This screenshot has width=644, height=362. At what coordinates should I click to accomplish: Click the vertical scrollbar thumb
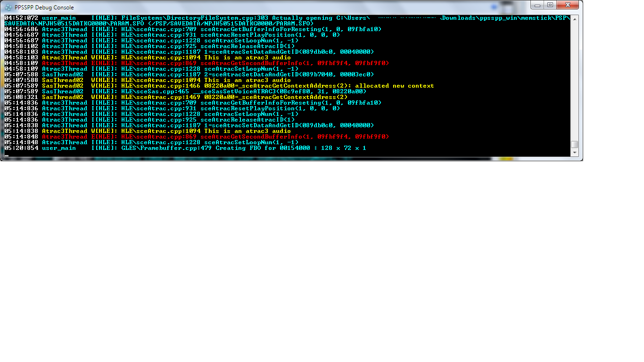click(574, 145)
